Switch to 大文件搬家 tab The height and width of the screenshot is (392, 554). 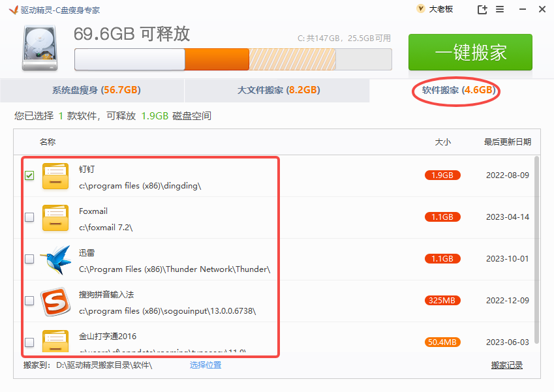pyautogui.click(x=277, y=90)
